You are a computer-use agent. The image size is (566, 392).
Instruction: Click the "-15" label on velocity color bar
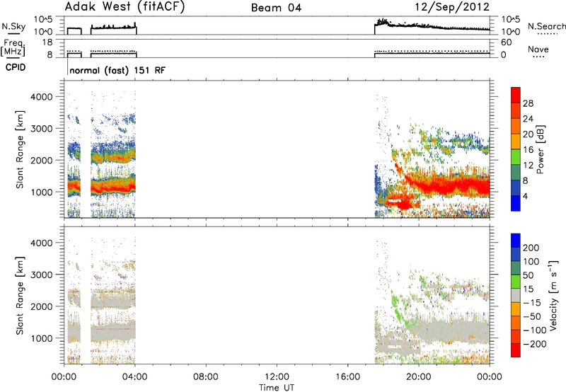point(532,303)
